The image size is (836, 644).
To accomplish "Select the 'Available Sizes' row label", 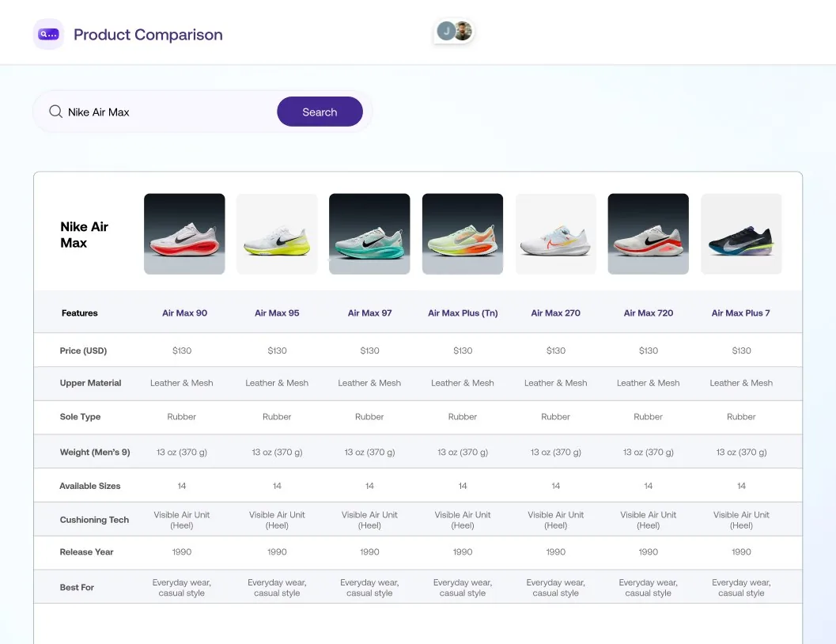I will pyautogui.click(x=89, y=486).
